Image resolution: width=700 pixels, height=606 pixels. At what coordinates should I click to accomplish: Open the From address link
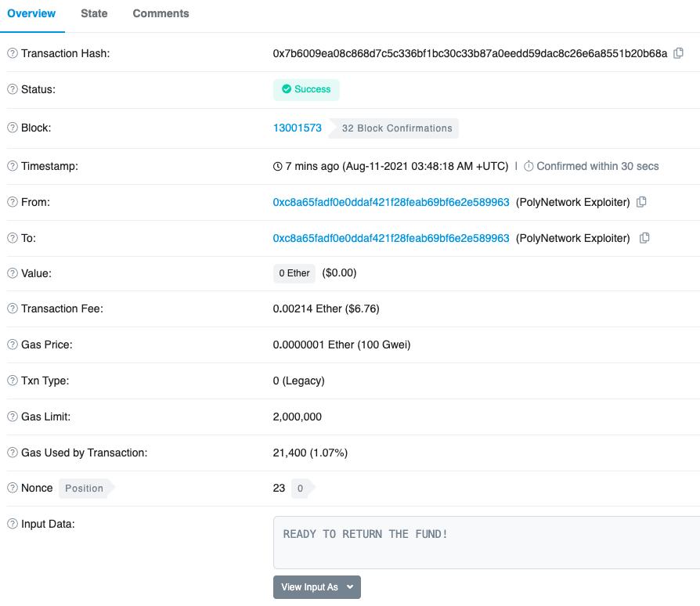391,202
